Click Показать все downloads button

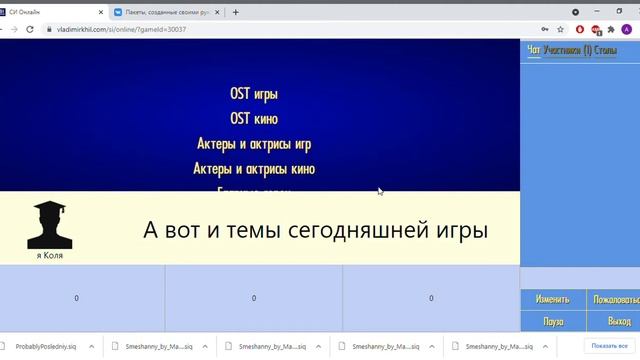pyautogui.click(x=609, y=346)
